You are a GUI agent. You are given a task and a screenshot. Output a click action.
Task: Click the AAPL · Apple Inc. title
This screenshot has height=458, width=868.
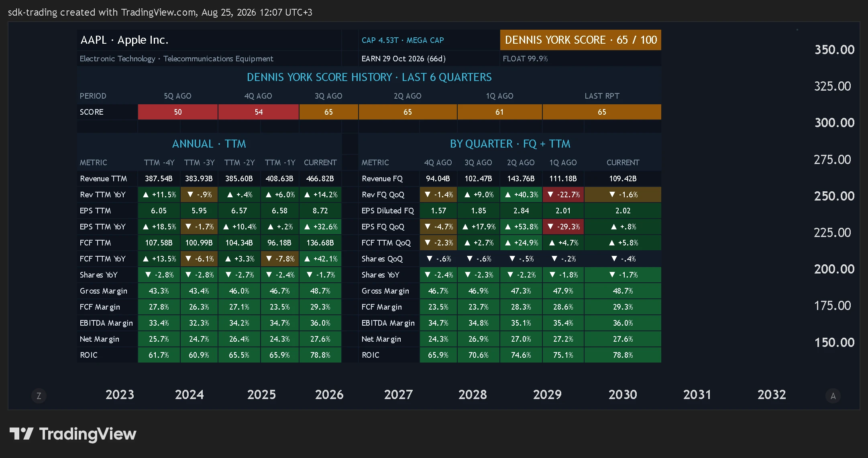pos(124,40)
